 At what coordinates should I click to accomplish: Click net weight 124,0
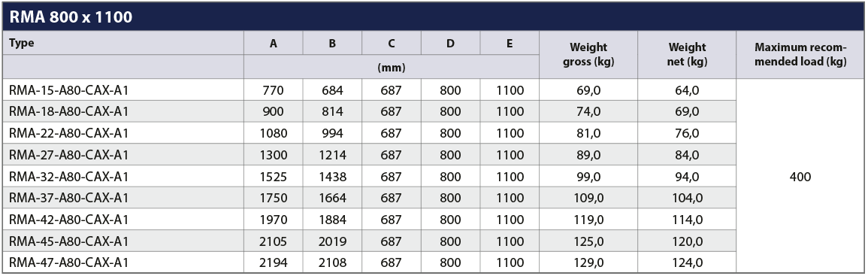(687, 262)
